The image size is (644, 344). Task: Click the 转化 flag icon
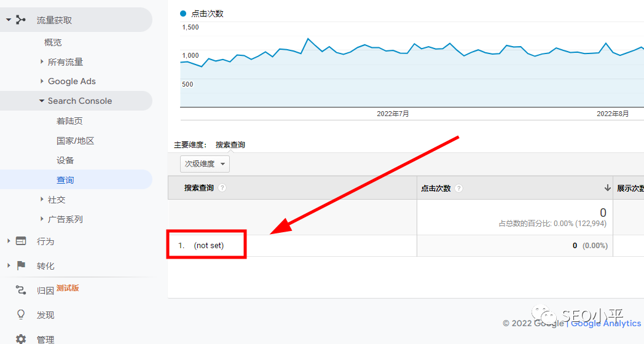tap(21, 265)
